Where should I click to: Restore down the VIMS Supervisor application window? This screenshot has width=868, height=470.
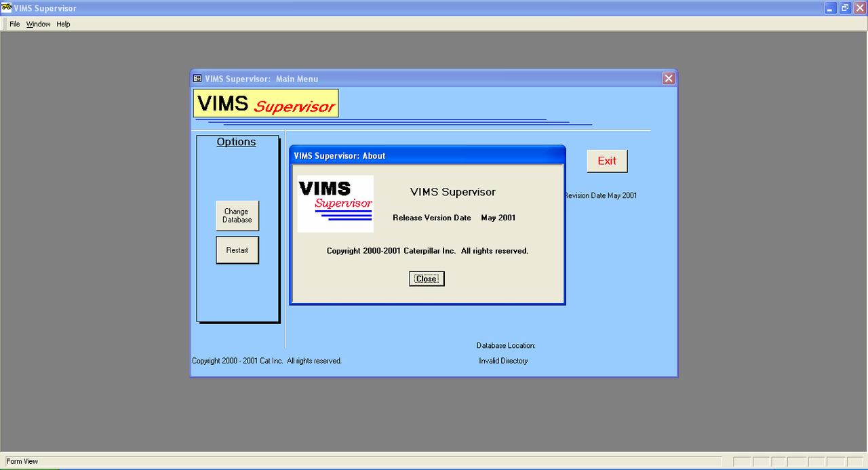click(845, 8)
